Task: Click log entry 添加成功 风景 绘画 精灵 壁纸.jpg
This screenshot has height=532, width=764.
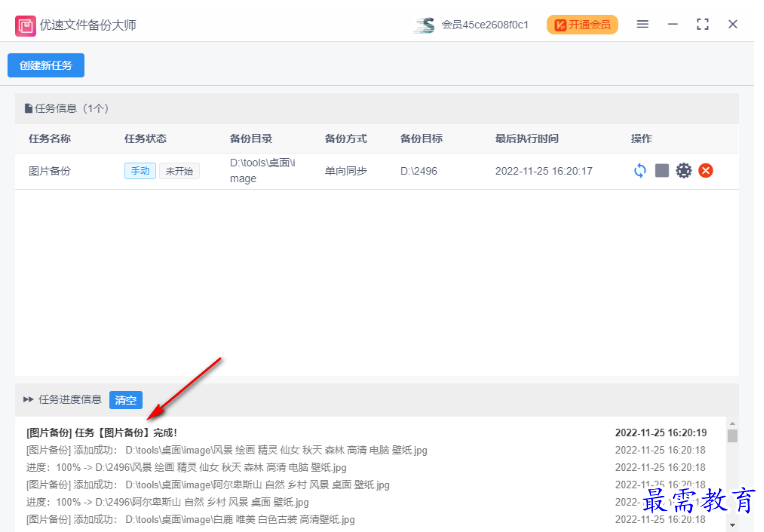Action: click(227, 450)
